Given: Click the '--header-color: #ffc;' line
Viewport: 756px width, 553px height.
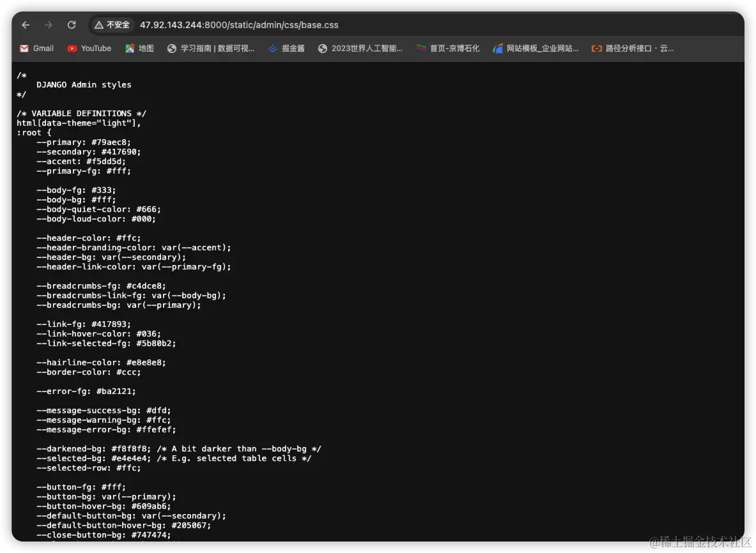Looking at the screenshot, I should (x=89, y=238).
